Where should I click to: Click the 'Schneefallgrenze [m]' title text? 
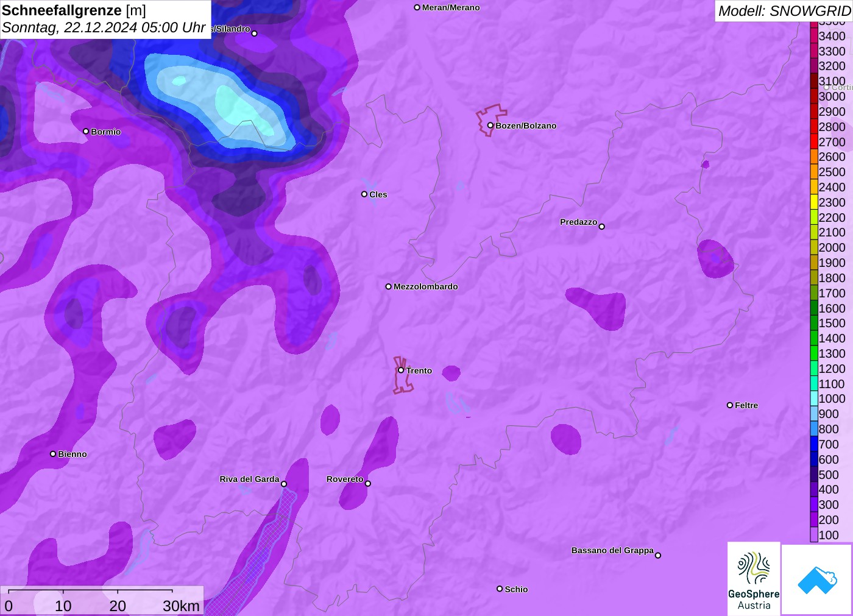(x=74, y=10)
